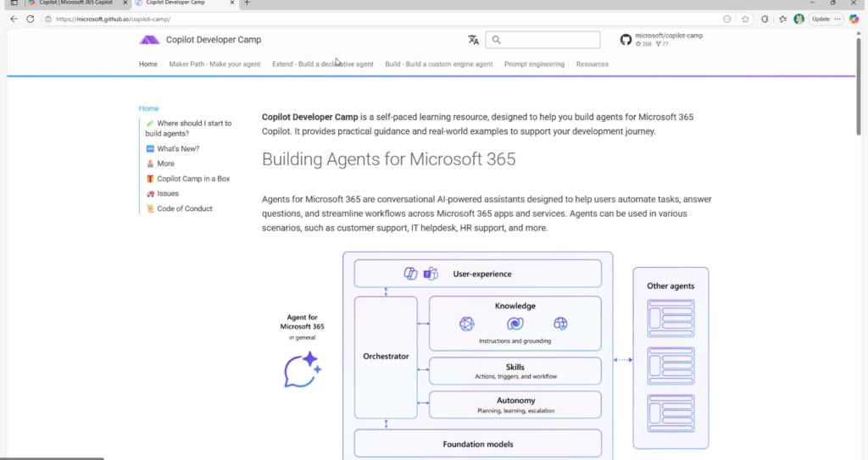The height and width of the screenshot is (460, 868).
Task: Open the Copilot Camp in a Box link
Action: pyautogui.click(x=187, y=179)
